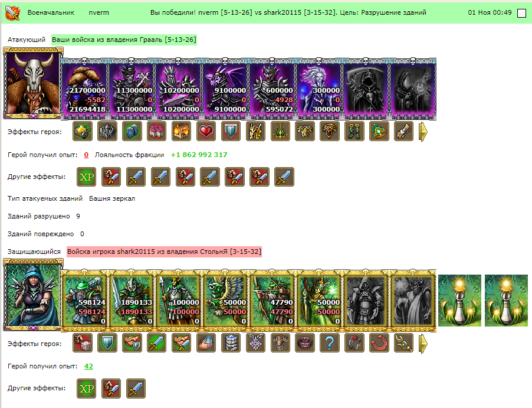Click the first mirror tower building image
This screenshot has height=408, width=532.
459,301
